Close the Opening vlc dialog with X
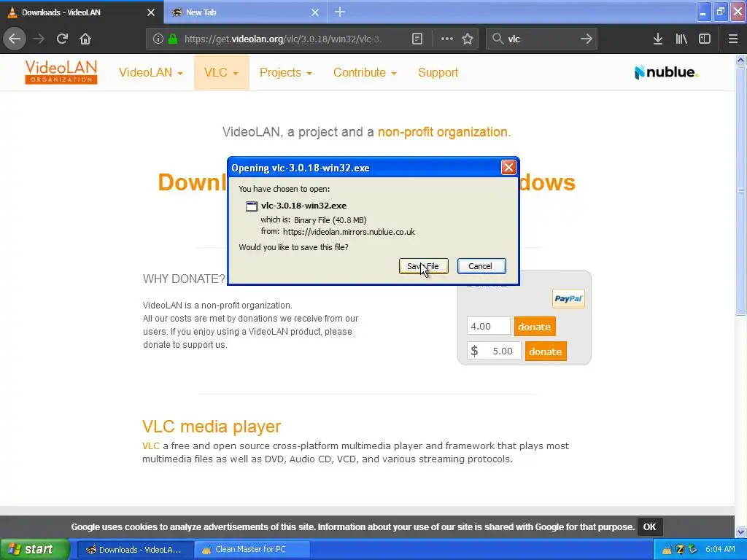The height and width of the screenshot is (560, 747). point(508,167)
